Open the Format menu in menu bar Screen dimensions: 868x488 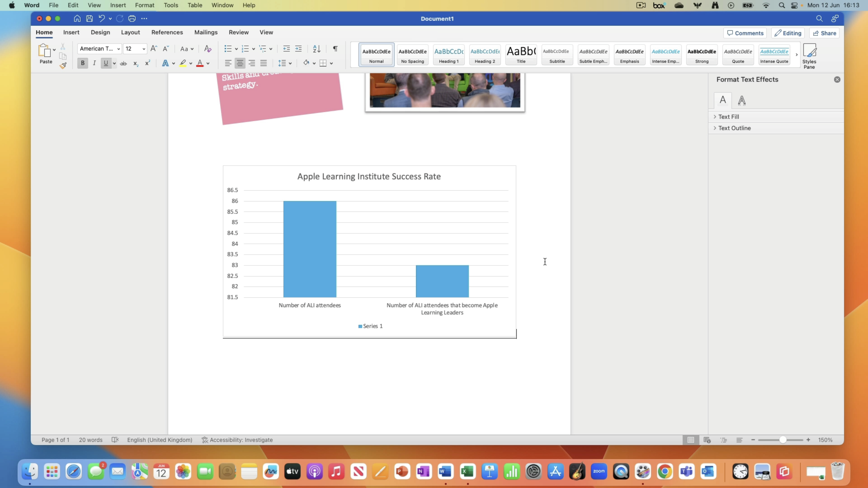pyautogui.click(x=145, y=5)
